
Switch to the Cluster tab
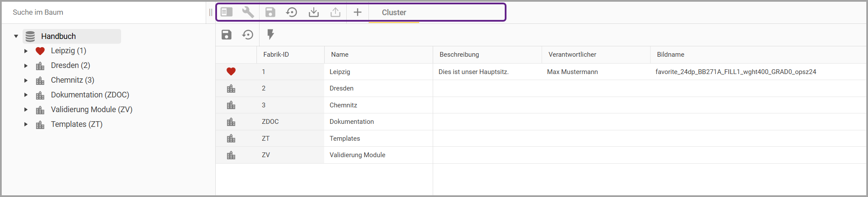394,13
